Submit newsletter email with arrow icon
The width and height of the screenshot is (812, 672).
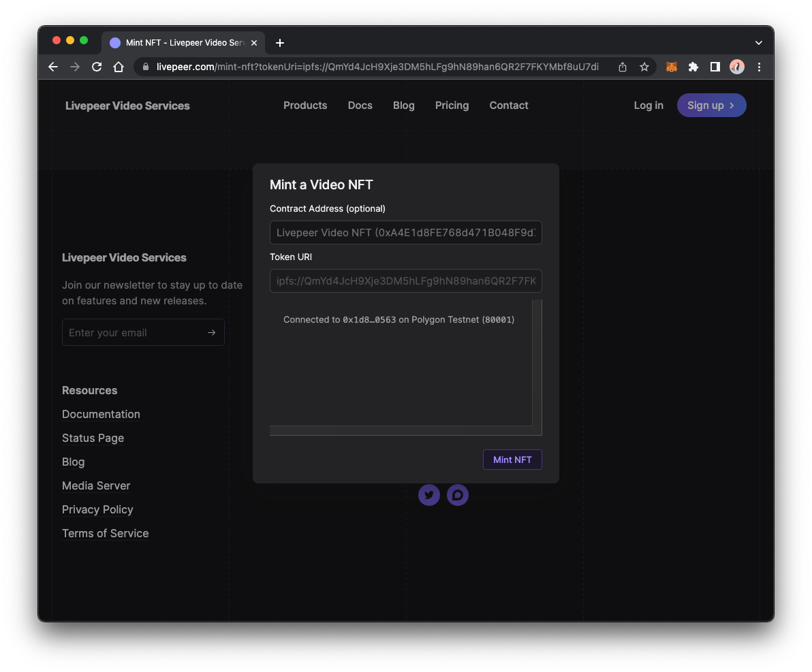[x=211, y=332]
